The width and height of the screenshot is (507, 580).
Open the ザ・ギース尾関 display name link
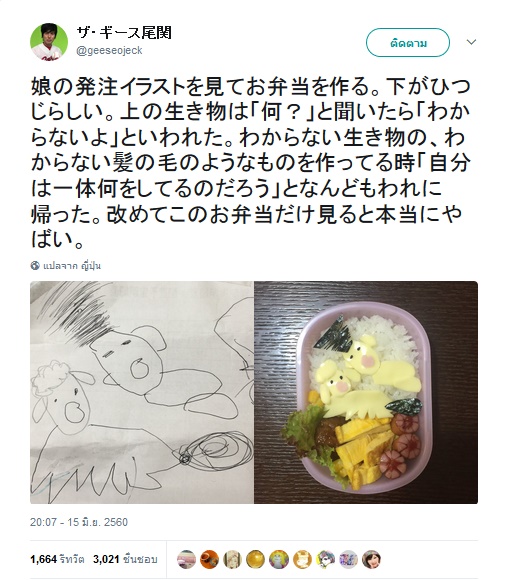(124, 33)
